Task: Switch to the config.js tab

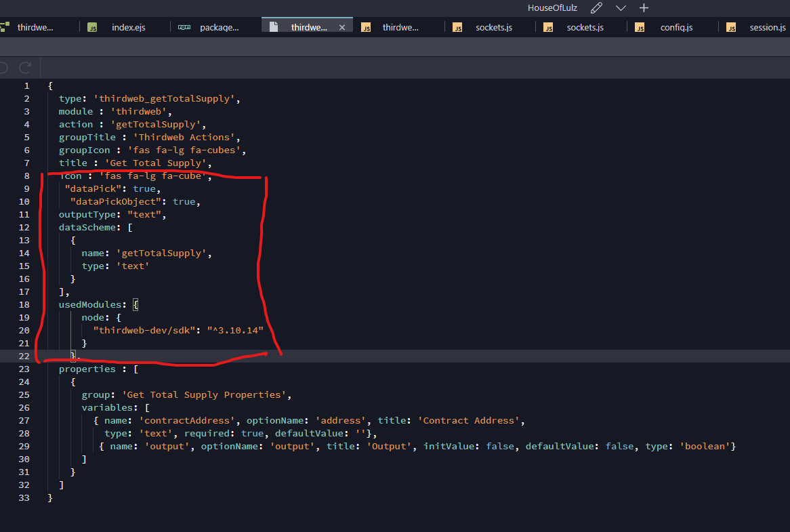Action: tap(676, 27)
